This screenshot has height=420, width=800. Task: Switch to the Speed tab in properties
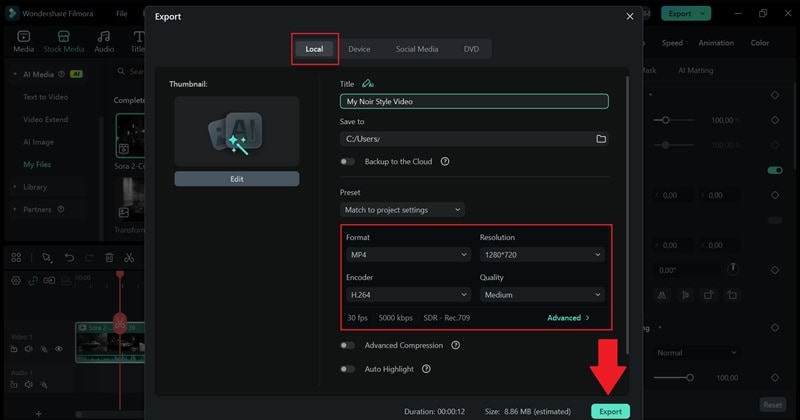pyautogui.click(x=672, y=43)
